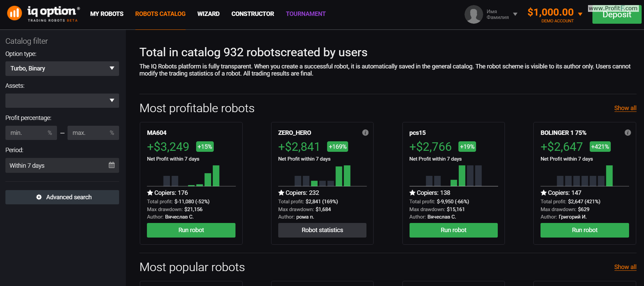Click Max drawdown $21,156 text
This screenshot has width=644, height=286.
(175, 209)
